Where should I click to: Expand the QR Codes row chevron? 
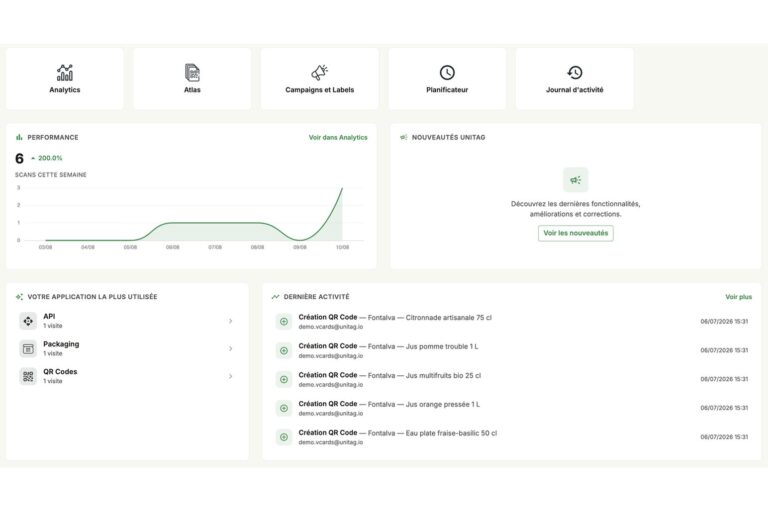[230, 376]
